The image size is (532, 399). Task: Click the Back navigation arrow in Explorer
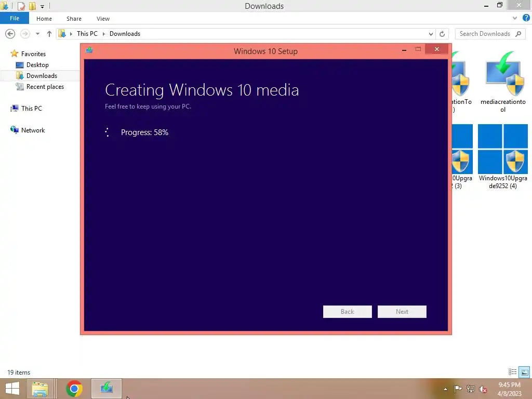pyautogui.click(x=10, y=34)
